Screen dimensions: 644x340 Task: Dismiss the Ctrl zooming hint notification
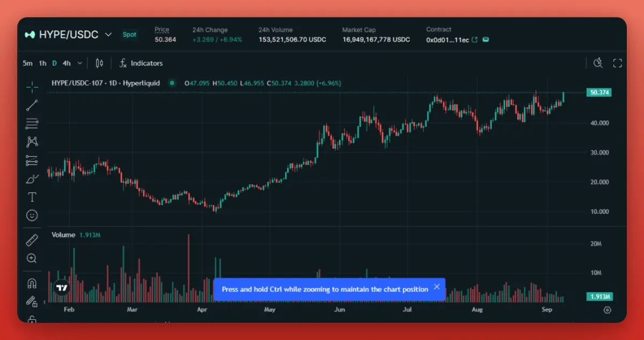(437, 286)
